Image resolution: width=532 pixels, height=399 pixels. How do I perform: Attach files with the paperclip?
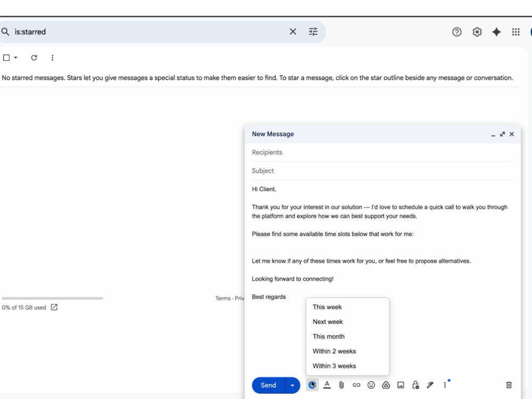click(x=342, y=385)
